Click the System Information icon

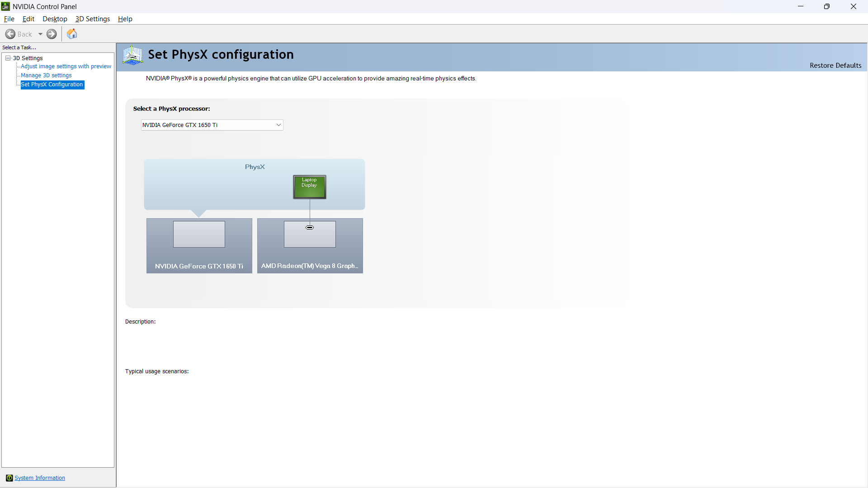click(9, 478)
